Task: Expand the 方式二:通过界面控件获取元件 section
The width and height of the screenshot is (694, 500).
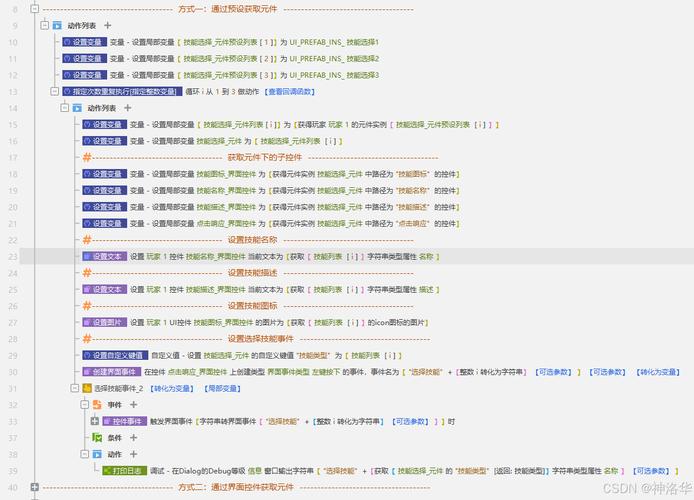Action: point(35,487)
